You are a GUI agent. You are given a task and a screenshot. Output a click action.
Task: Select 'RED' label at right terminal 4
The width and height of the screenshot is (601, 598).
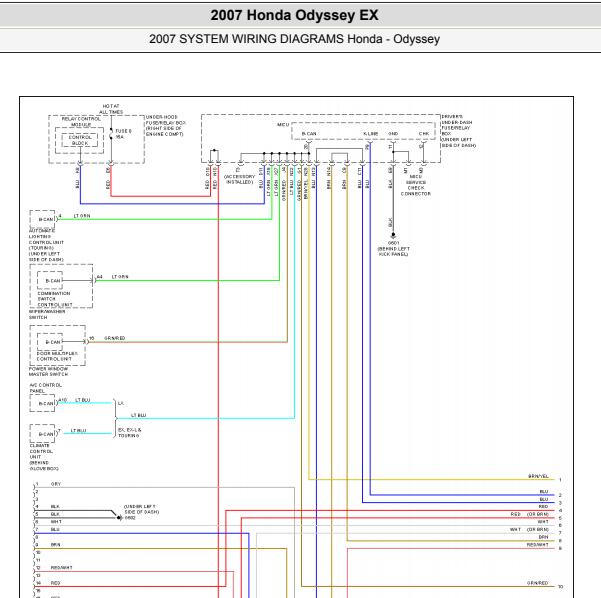point(544,506)
